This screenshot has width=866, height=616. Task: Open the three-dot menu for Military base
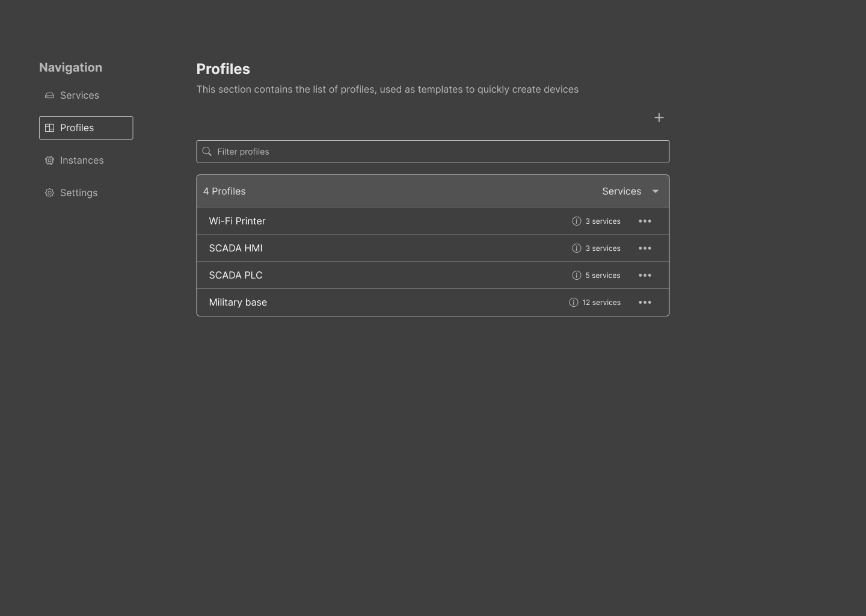[645, 303]
